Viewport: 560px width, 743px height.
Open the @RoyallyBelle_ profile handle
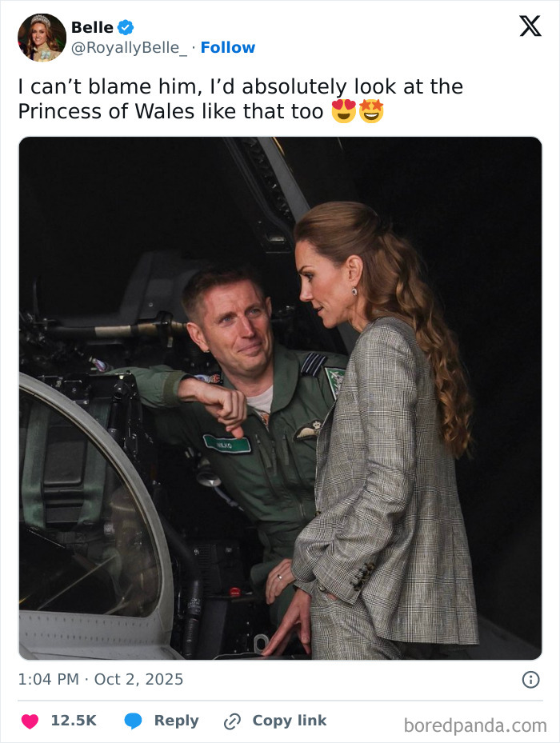click(x=130, y=47)
